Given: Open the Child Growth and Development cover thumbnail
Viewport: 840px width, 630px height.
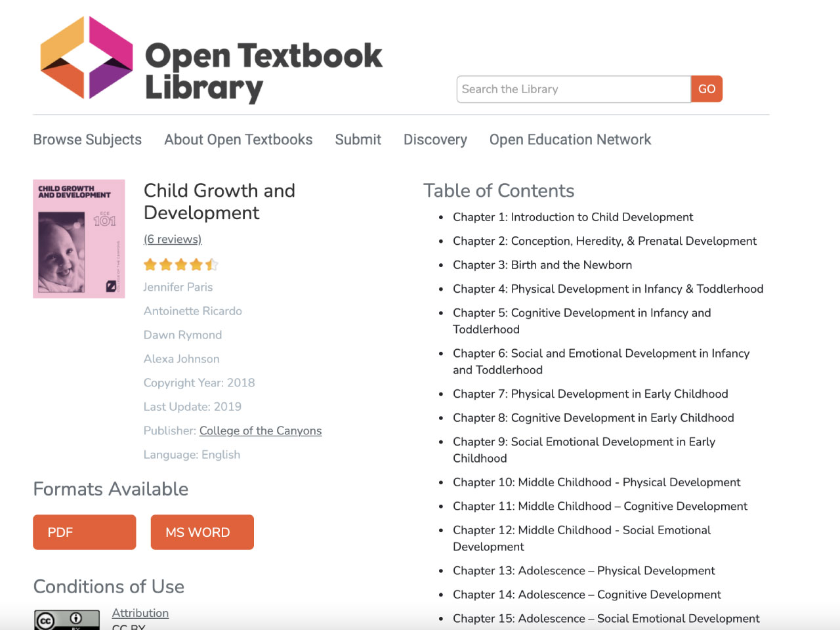Looking at the screenshot, I should point(79,239).
